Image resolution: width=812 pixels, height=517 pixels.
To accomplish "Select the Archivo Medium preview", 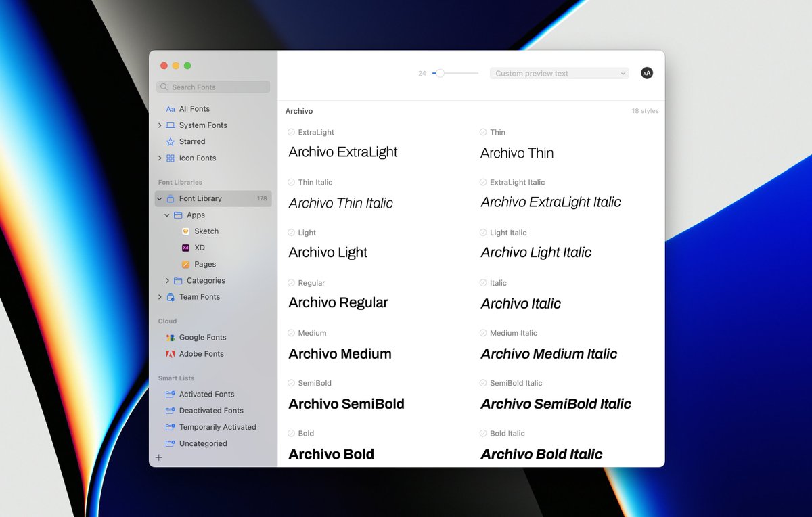I will (x=340, y=353).
